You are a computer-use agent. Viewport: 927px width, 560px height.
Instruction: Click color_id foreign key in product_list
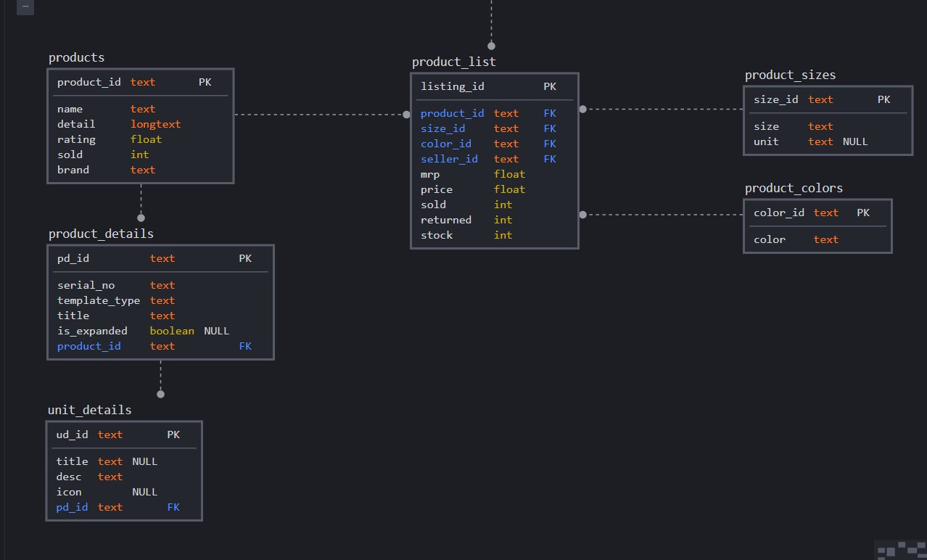(x=446, y=144)
